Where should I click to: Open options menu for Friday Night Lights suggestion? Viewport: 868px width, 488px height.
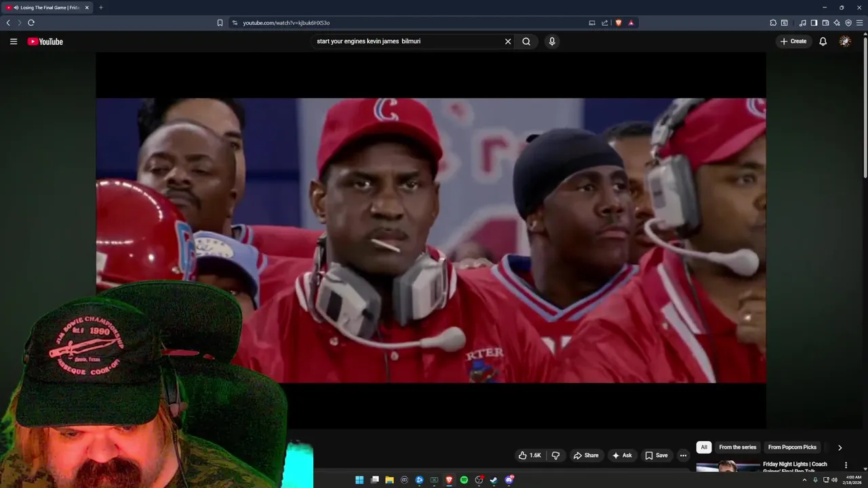pyautogui.click(x=846, y=465)
